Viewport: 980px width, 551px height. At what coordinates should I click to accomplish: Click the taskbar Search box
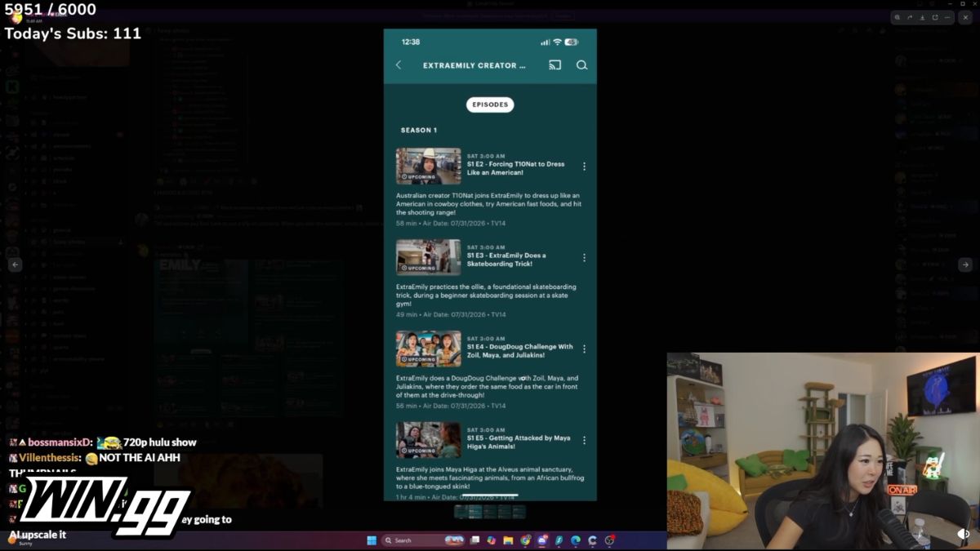click(423, 540)
